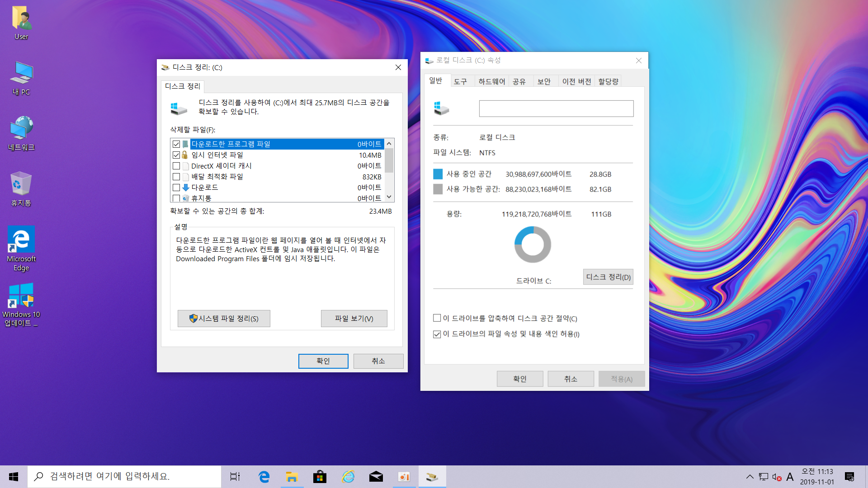
Task: Switch to the 보안 tab
Action: pos(544,81)
